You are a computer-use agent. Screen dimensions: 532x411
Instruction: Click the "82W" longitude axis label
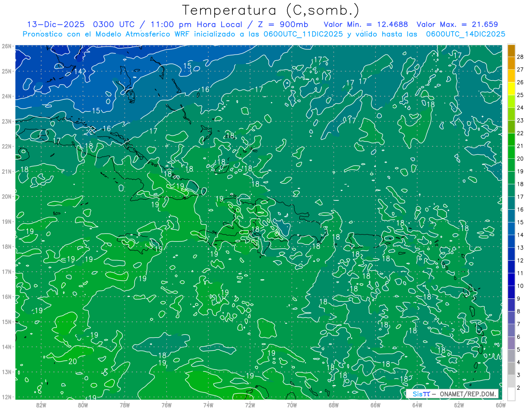tap(41, 405)
